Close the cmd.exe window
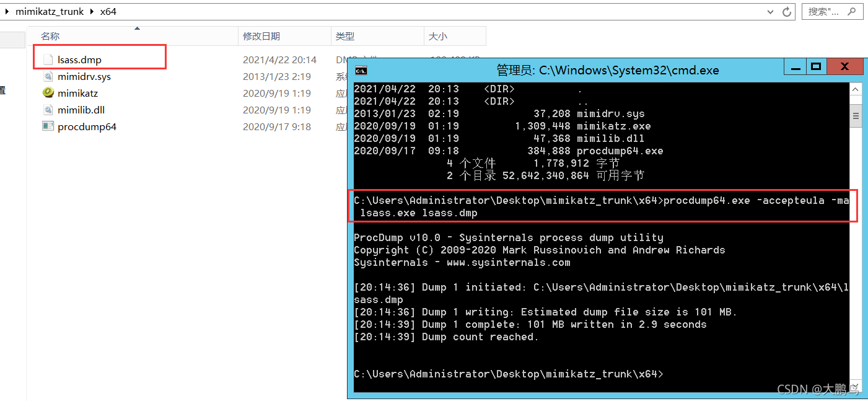868x401 pixels. (844, 67)
